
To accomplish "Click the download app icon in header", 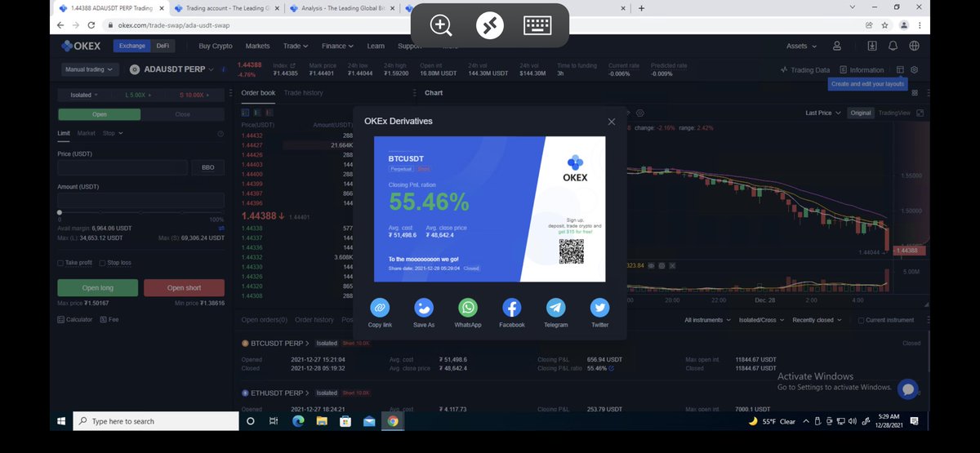I will click(x=872, y=46).
